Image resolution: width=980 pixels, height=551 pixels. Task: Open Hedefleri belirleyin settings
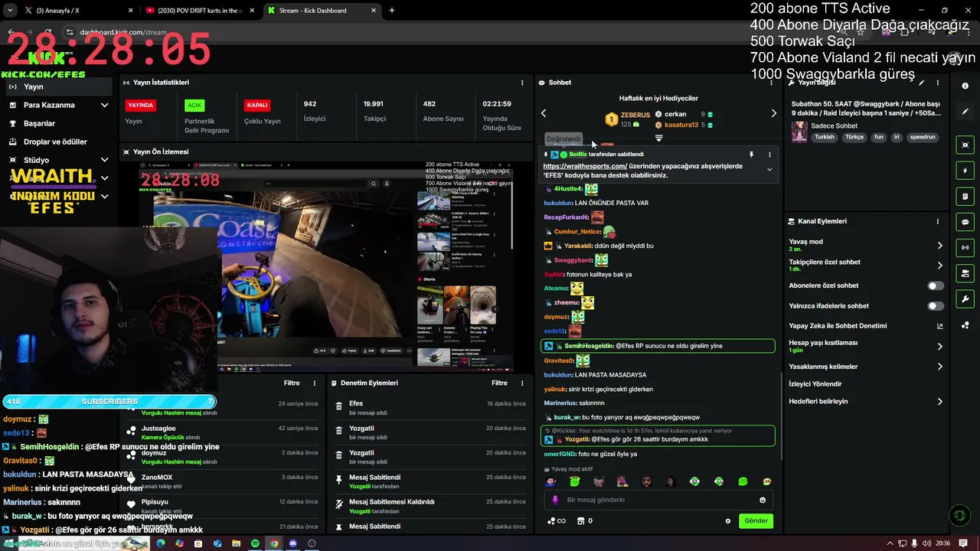click(866, 402)
